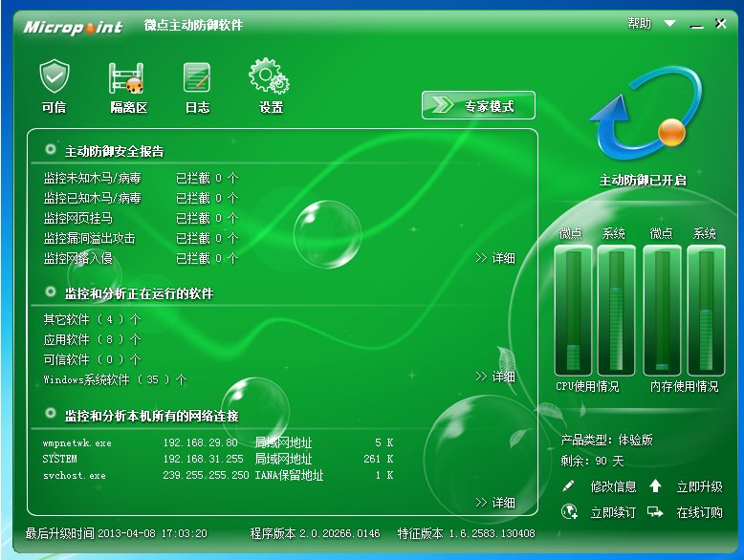
Task: Show 详细 details for the security report
Action: pyautogui.click(x=495, y=258)
